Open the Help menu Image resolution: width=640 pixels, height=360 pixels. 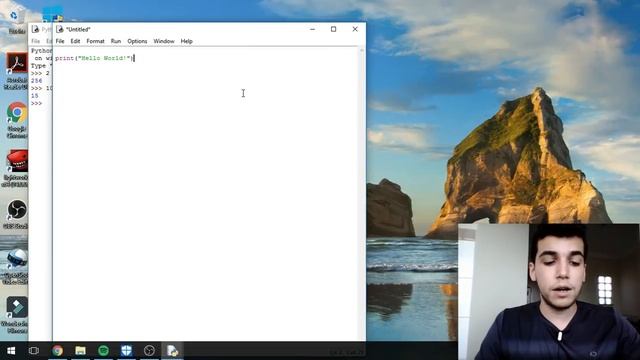tap(187, 41)
